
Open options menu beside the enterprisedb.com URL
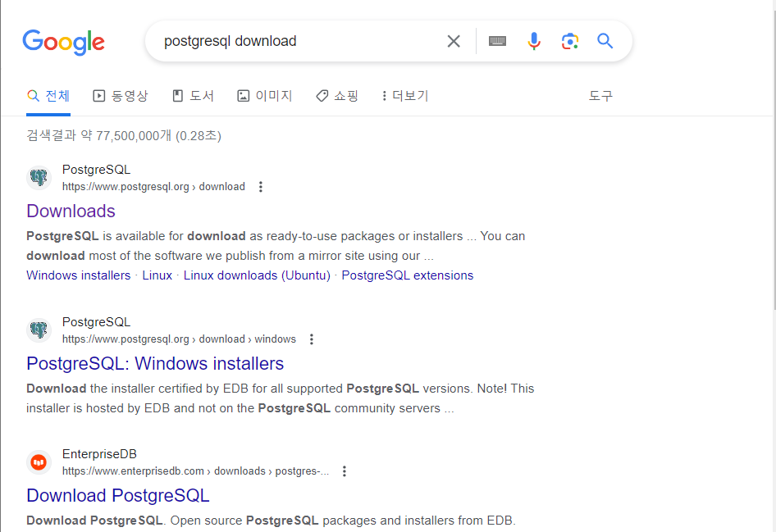coord(344,471)
